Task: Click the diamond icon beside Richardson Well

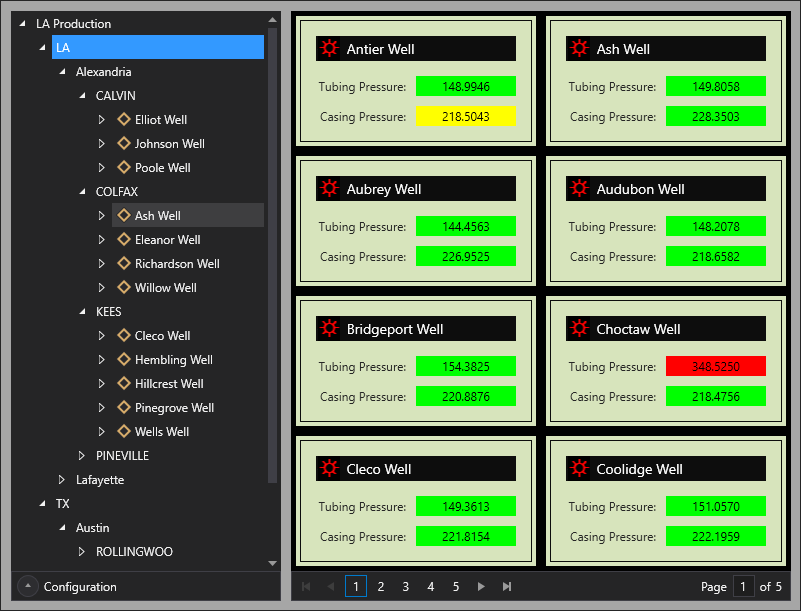Action: 124,263
